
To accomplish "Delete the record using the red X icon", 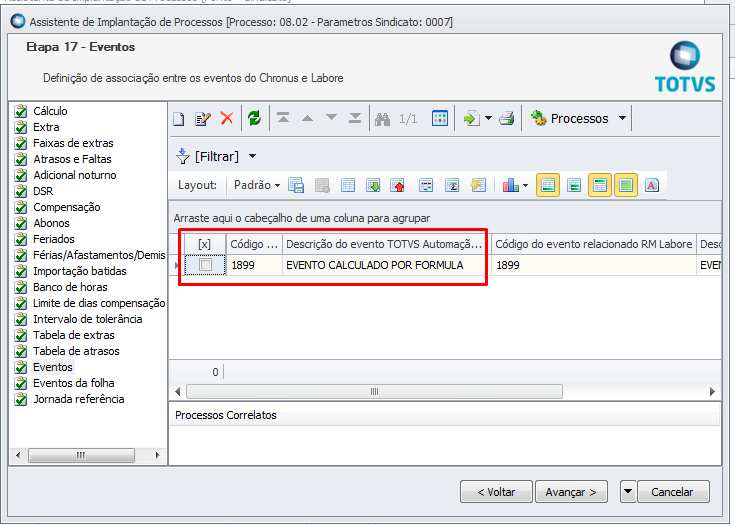I will click(x=227, y=118).
